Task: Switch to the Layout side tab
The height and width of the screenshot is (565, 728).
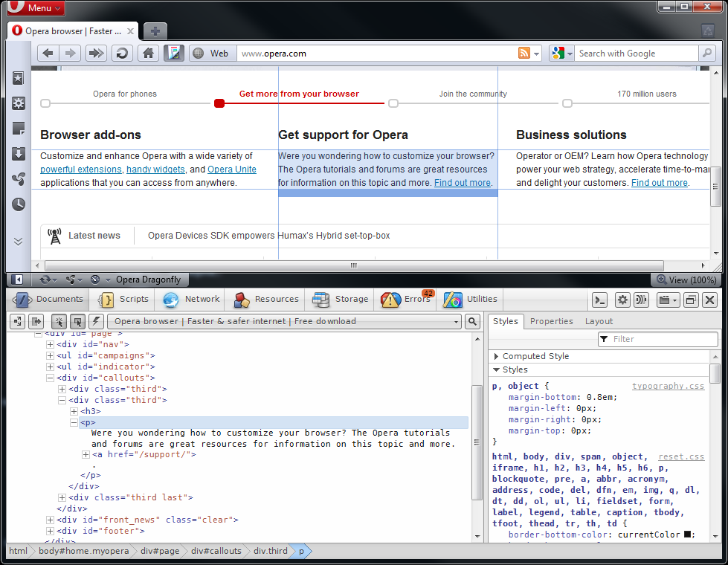Action: [x=599, y=321]
